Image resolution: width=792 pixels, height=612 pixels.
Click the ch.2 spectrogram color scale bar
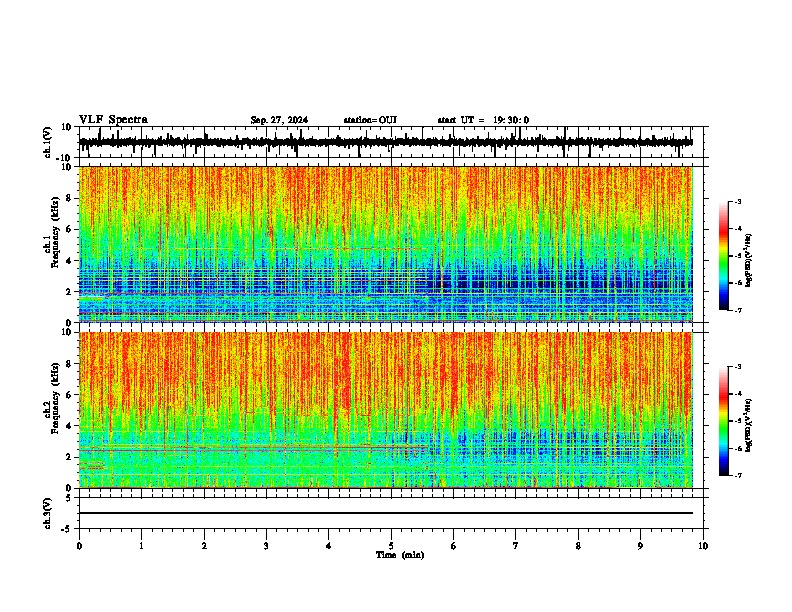coord(724,421)
